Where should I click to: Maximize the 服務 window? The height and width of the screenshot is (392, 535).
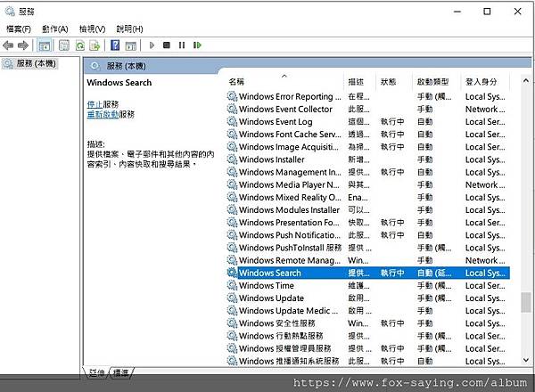[487, 12]
